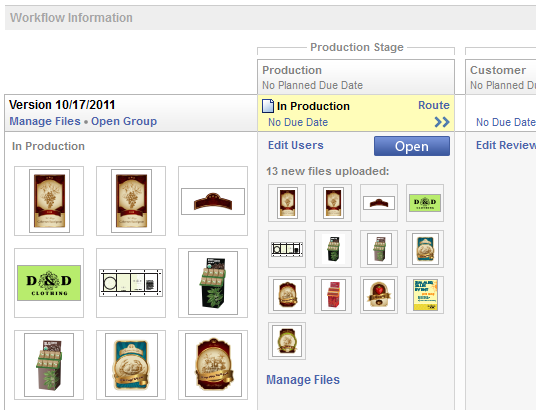This screenshot has height=410, width=536.
Task: Select the strawberry label small thumbnail
Action: click(379, 295)
